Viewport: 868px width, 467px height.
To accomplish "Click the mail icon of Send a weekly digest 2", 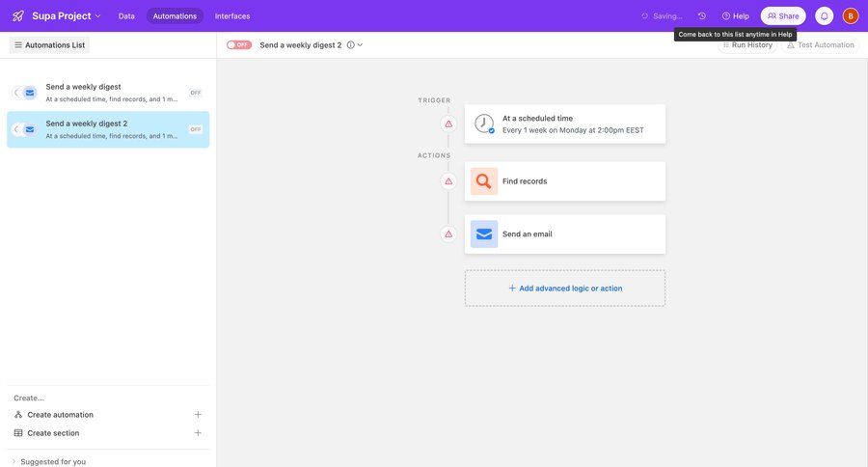I will (30, 129).
